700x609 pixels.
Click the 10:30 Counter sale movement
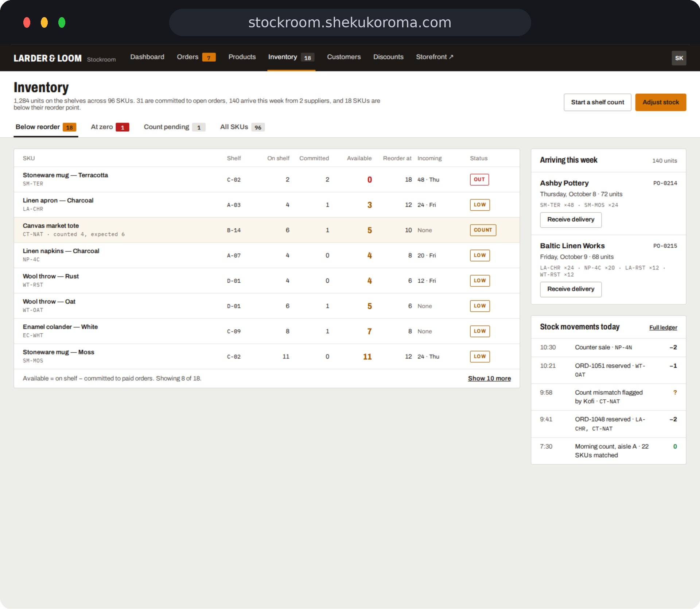coord(608,348)
